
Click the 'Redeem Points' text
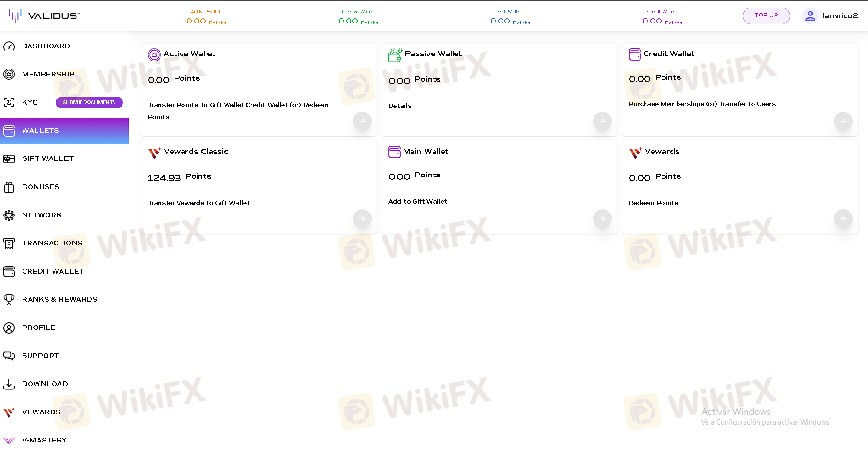[x=653, y=203]
